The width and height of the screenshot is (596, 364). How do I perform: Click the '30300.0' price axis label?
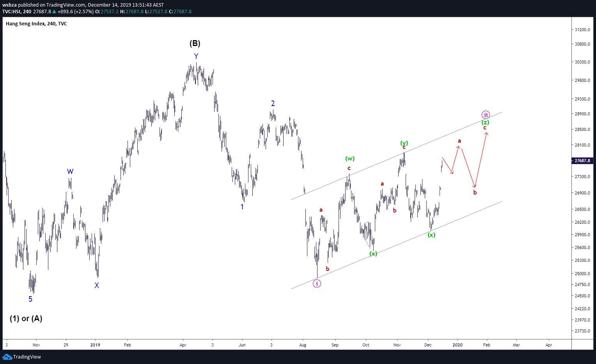582,62
